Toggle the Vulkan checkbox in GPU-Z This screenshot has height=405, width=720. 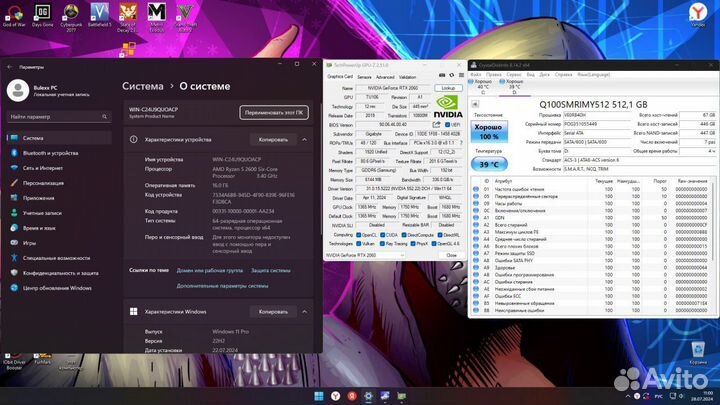tap(359, 243)
